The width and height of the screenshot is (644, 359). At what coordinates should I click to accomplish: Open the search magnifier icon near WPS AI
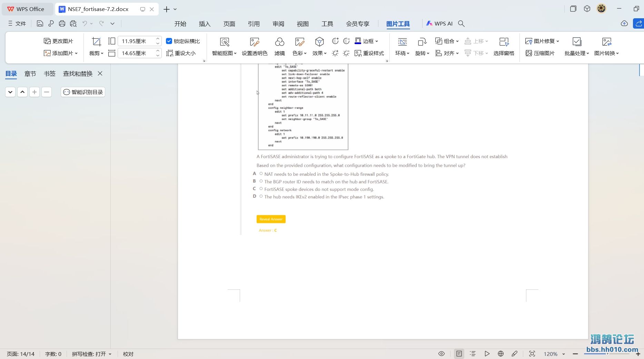[x=461, y=23]
